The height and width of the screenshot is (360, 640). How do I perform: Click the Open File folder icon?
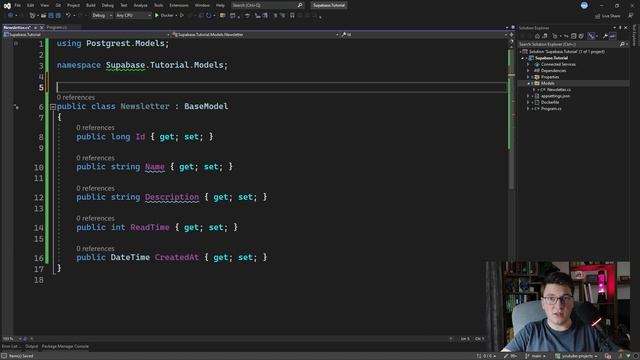coord(43,16)
